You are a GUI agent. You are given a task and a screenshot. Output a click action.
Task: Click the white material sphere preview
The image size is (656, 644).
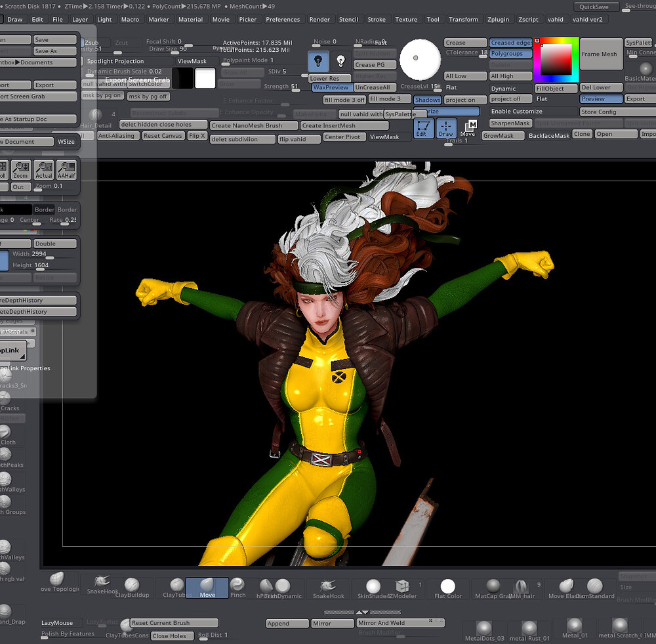(x=420, y=60)
